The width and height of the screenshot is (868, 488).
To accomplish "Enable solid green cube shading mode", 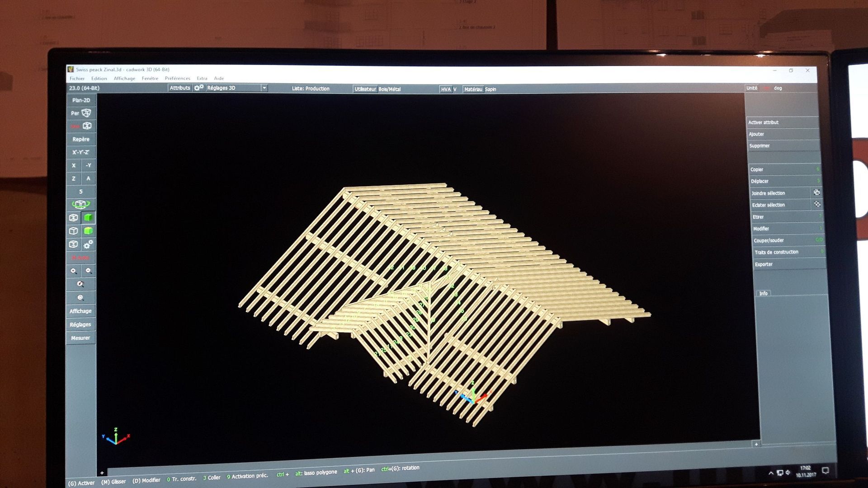I will 88,218.
